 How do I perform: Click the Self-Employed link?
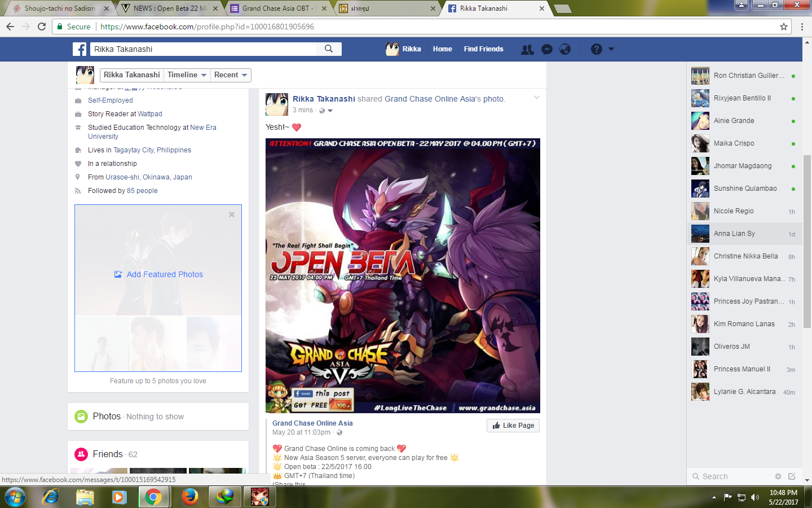coord(111,100)
